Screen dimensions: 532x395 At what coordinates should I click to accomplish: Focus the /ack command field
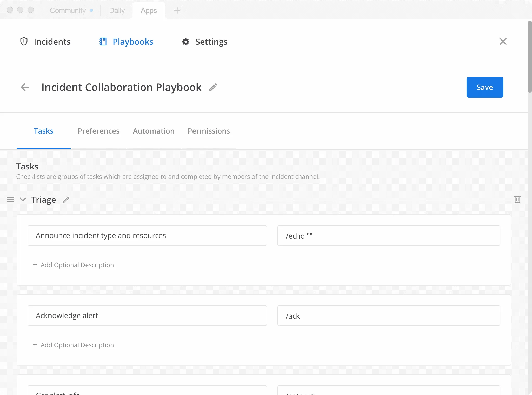[x=389, y=315]
